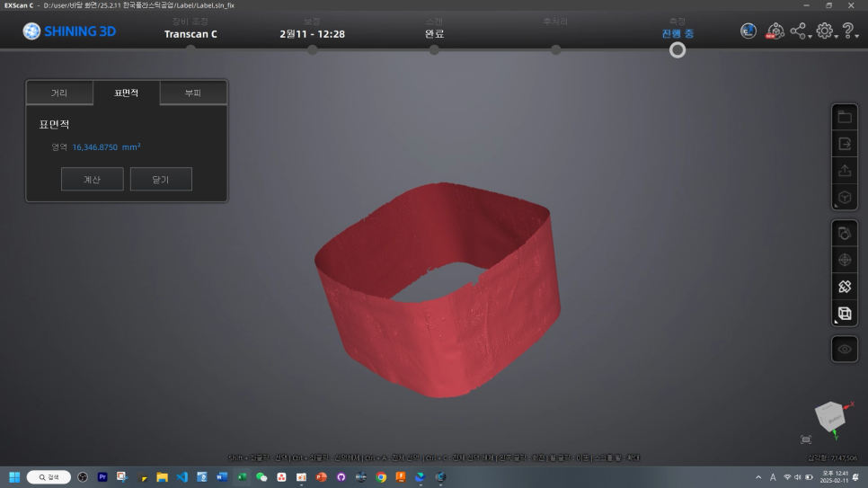Click the red scanned mesh model
This screenshot has width=868, height=488.
(x=438, y=289)
